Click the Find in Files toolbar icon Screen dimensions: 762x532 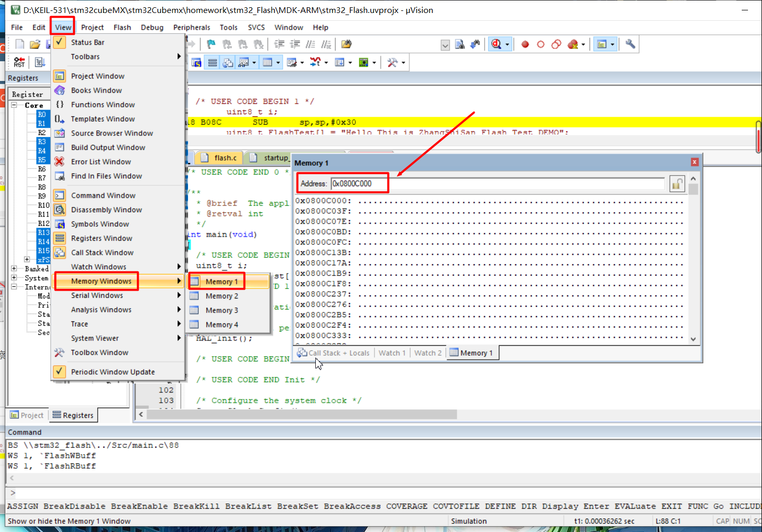346,44
